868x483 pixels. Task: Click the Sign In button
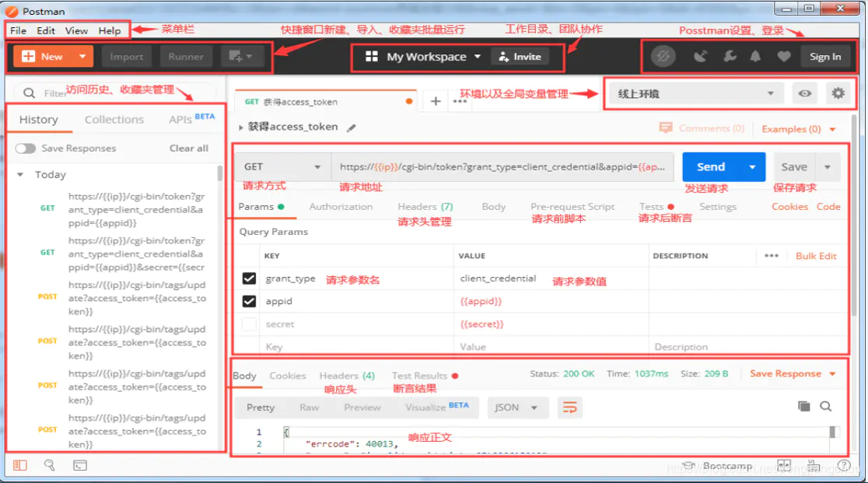[x=825, y=57]
